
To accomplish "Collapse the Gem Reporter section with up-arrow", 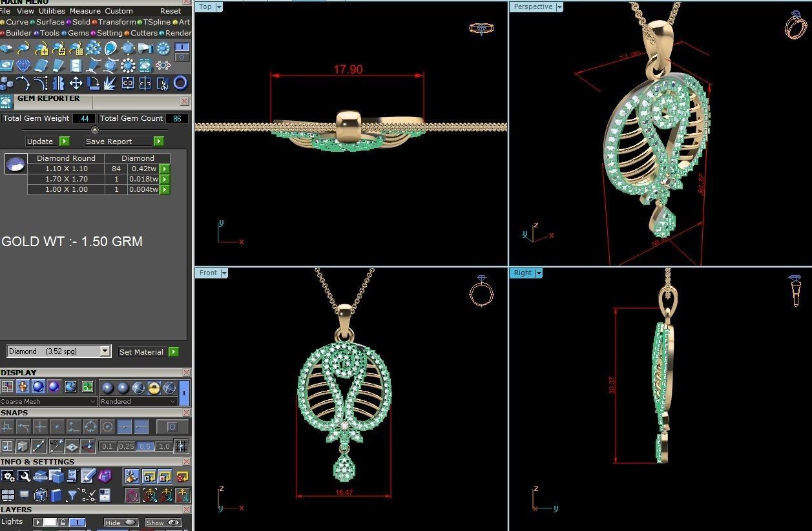I will [95, 130].
